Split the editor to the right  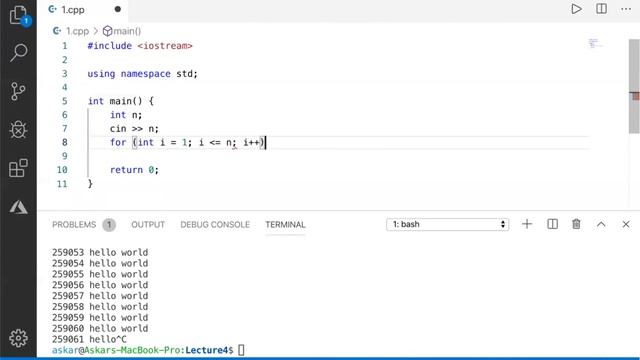(x=601, y=9)
